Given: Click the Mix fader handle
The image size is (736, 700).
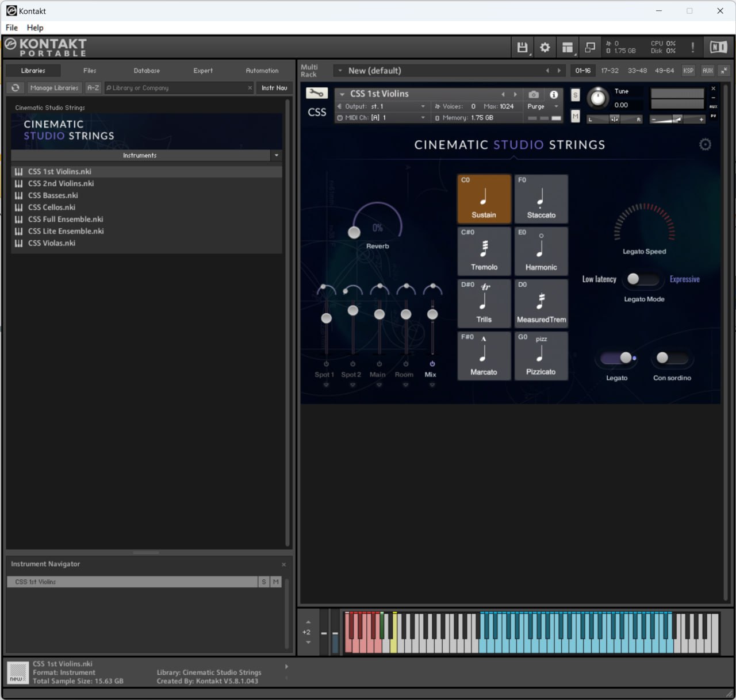Looking at the screenshot, I should pyautogui.click(x=432, y=314).
